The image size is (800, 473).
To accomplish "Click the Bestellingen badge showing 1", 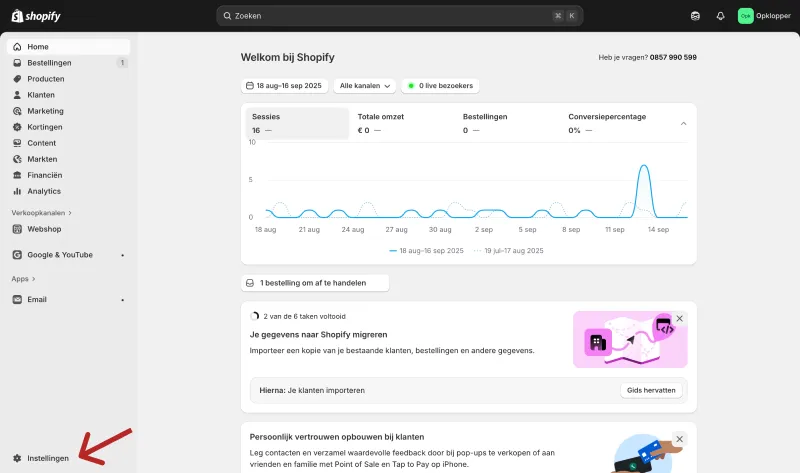I will pos(122,63).
